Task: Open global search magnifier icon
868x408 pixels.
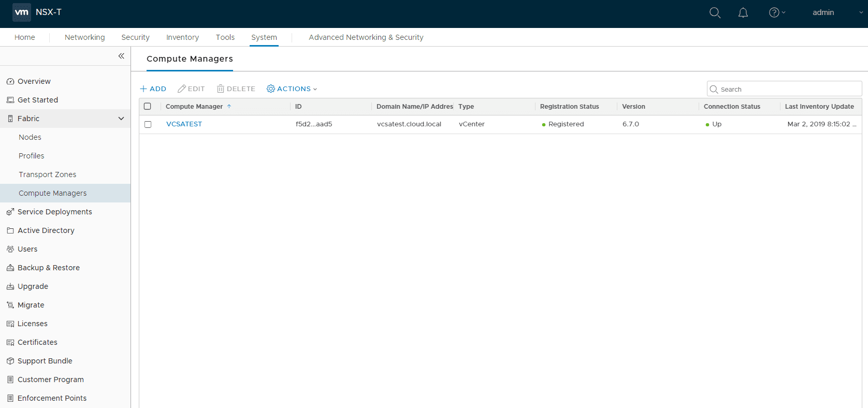Action: point(715,12)
